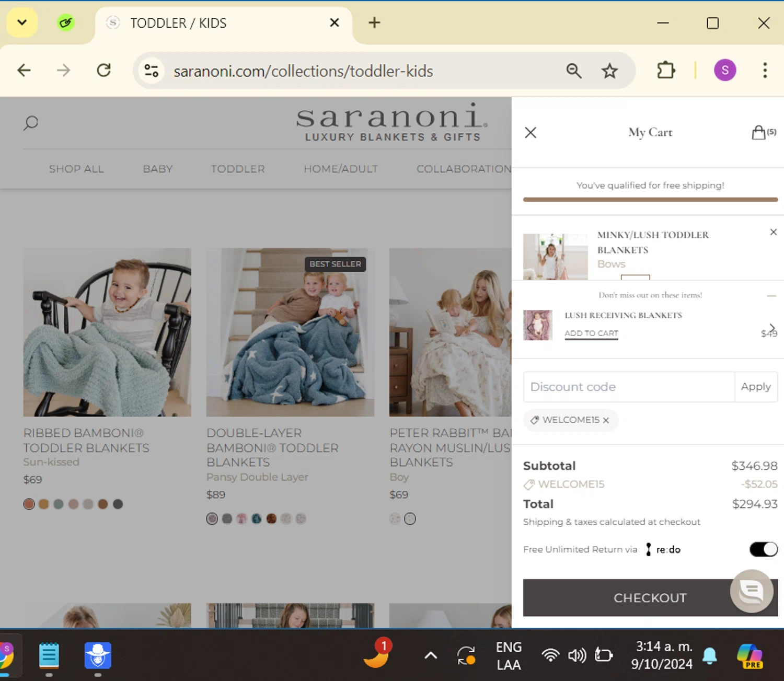
Task: Collapse the 'Don't miss out' suggestions
Action: (771, 296)
